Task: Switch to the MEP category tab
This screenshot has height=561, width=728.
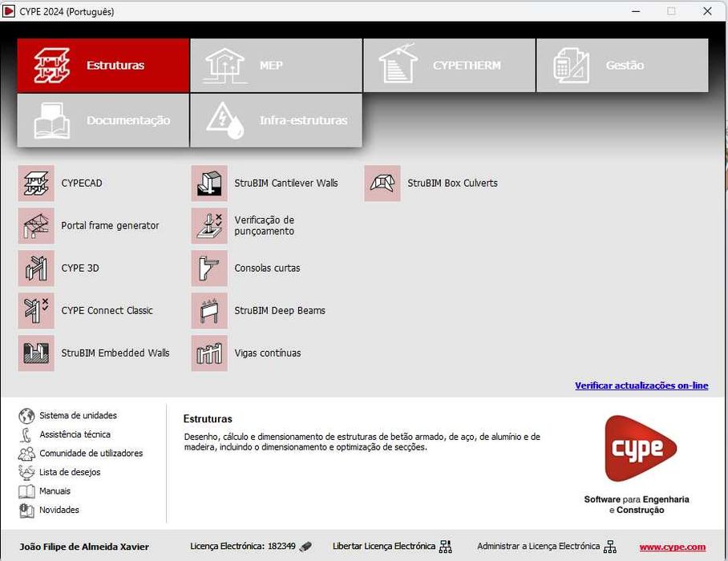Action: tap(276, 66)
